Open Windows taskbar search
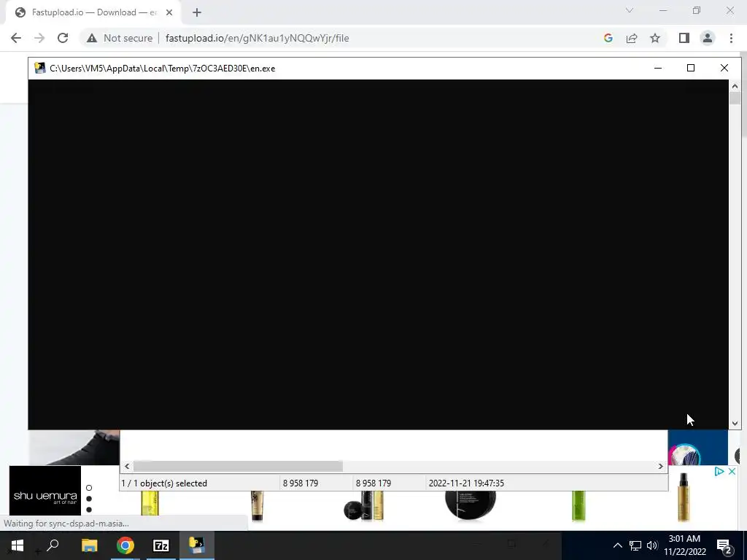Image resolution: width=747 pixels, height=560 pixels. point(53,545)
